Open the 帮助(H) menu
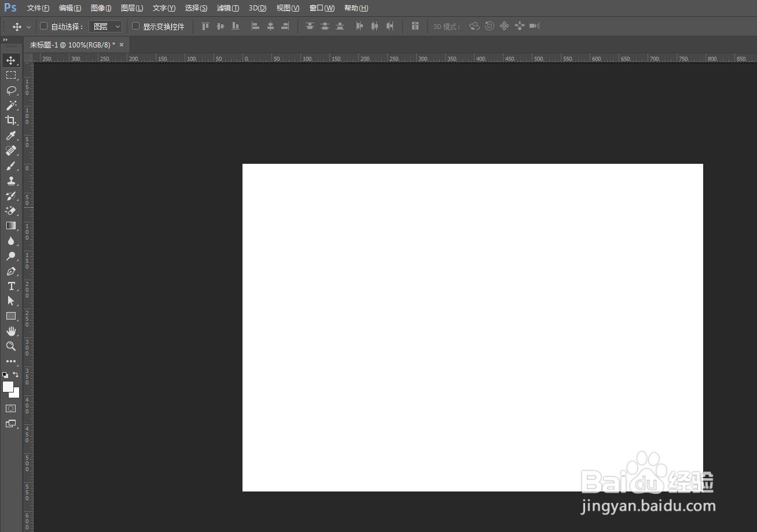 (356, 8)
